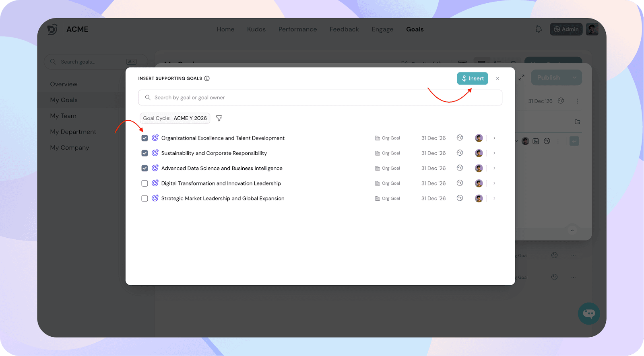Click the expand arrows icon beside Publish
The width and height of the screenshot is (644, 356).
[521, 78]
